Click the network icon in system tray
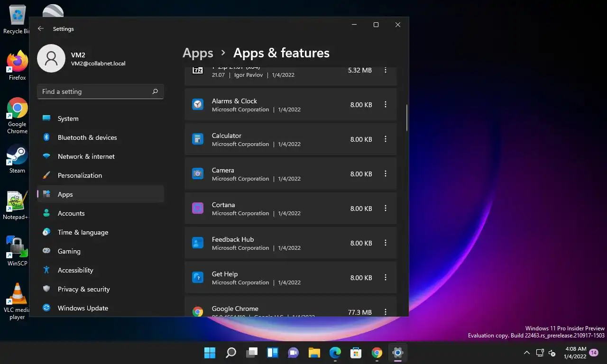The width and height of the screenshot is (607, 364). 540,353
